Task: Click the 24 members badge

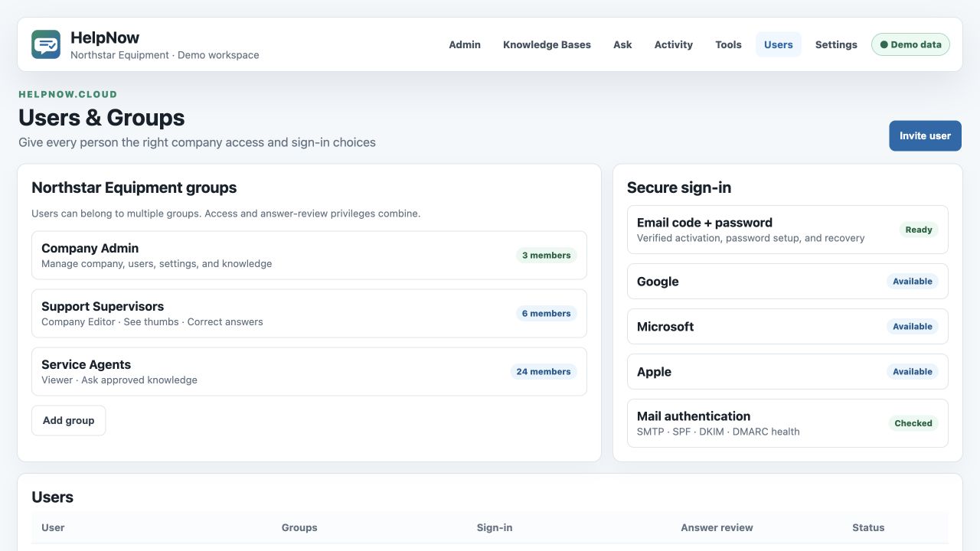Action: coord(544,371)
